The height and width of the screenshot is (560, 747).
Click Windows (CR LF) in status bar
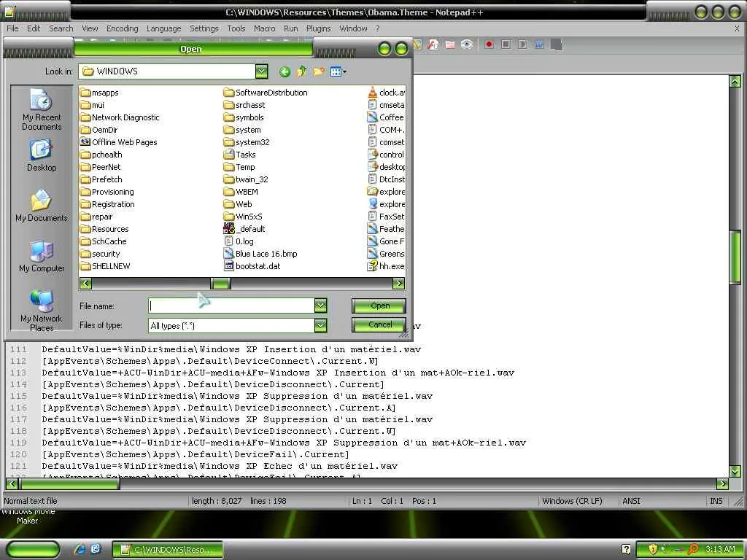572,501
